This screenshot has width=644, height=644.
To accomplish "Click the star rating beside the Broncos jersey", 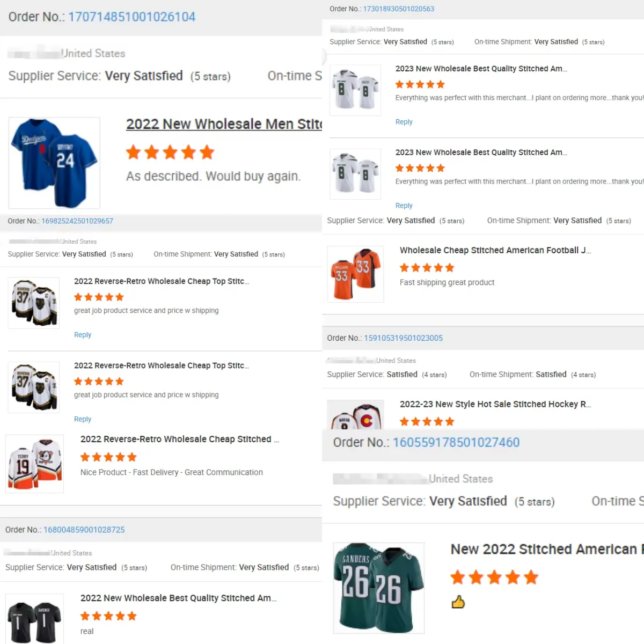I will coord(427,268).
